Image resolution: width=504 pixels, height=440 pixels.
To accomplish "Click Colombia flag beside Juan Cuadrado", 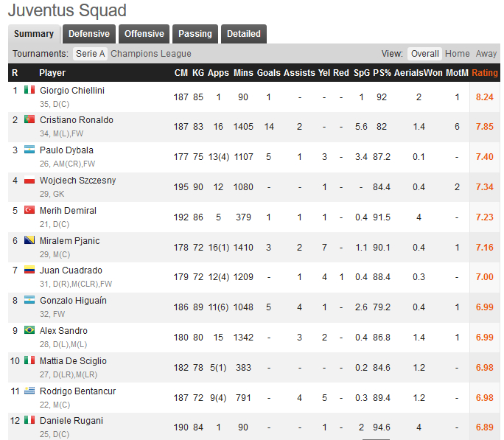I will tap(29, 270).
